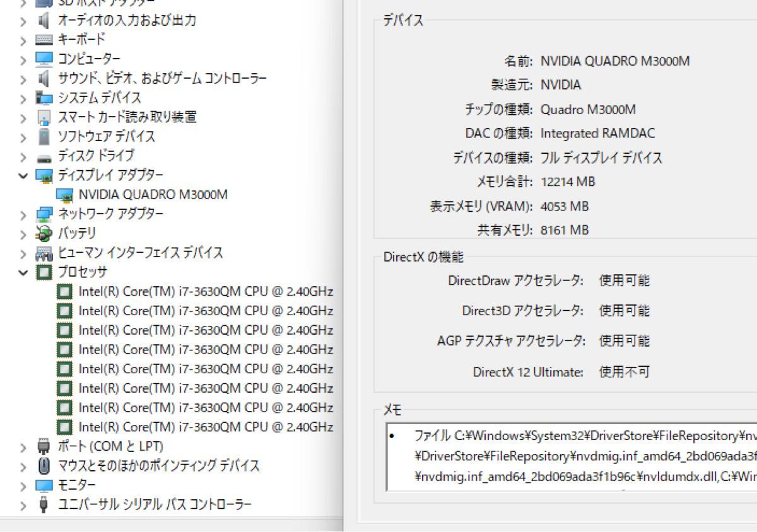Image resolution: width=757 pixels, height=532 pixels.
Task: Click the デバイスの種類 value フル ディスプレイ デバイス
Action: (601, 158)
